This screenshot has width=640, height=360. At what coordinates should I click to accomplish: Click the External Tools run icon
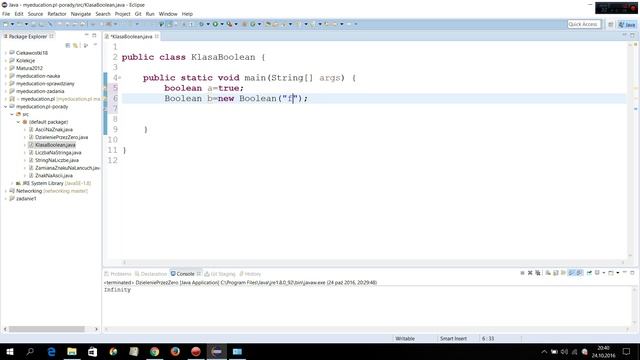tap(229, 24)
